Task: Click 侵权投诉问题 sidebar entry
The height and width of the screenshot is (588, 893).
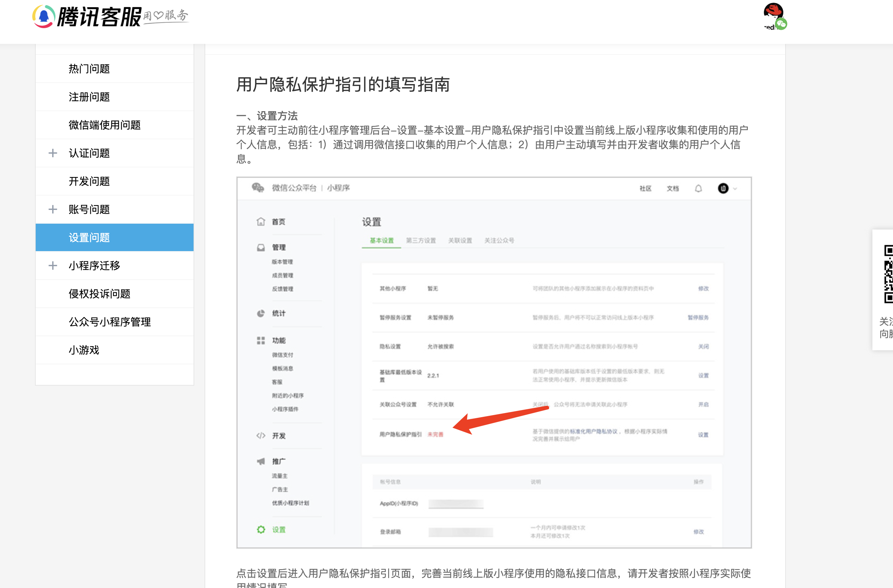Action: 100,294
